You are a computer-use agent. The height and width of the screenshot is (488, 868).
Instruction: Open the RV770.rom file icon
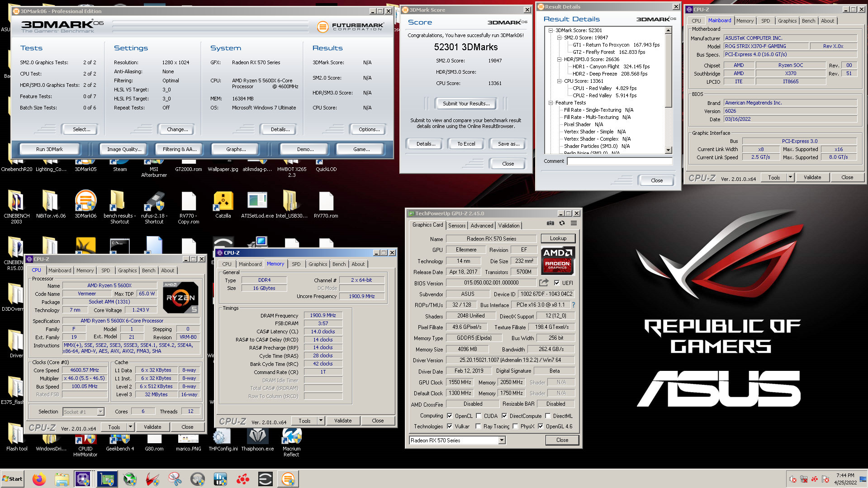point(326,205)
